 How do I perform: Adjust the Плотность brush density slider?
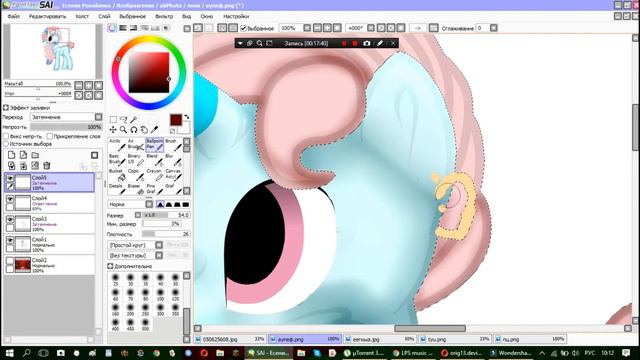pos(165,234)
